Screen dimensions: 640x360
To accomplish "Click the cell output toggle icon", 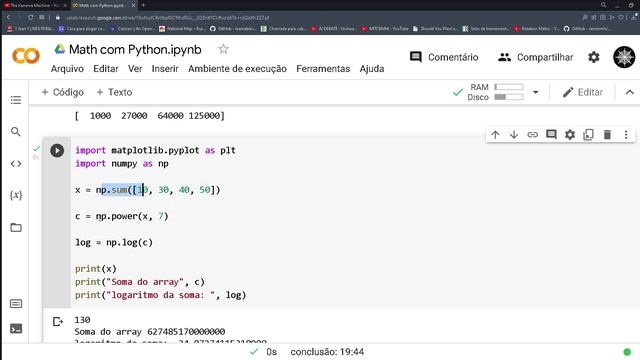I will coord(58,322).
